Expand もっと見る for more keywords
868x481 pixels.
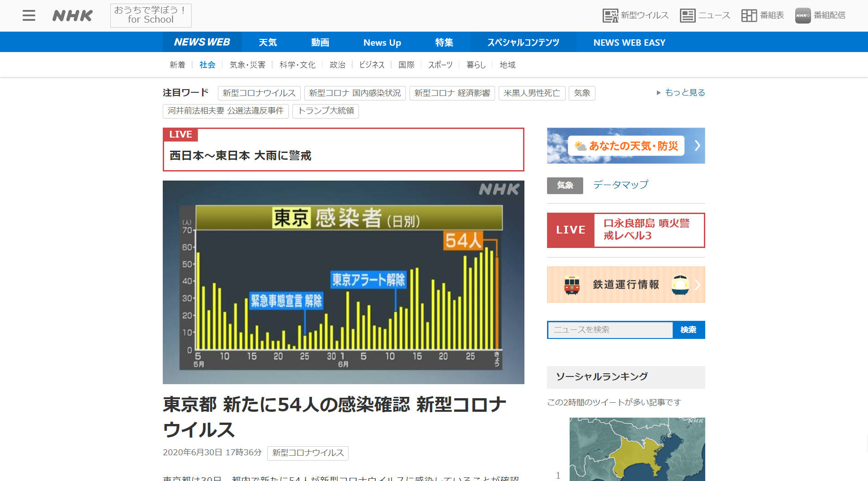680,93
